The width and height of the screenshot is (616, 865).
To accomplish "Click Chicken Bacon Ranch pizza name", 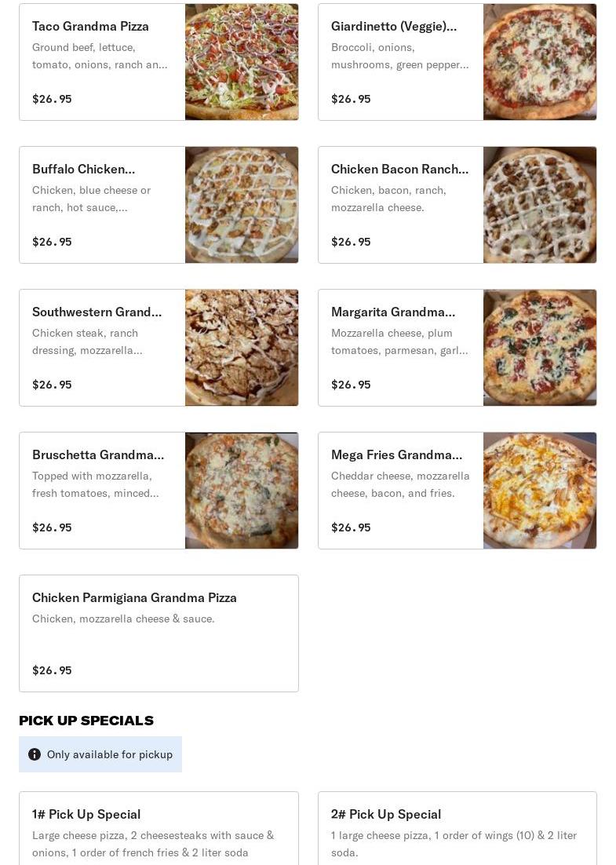I will pyautogui.click(x=399, y=169).
